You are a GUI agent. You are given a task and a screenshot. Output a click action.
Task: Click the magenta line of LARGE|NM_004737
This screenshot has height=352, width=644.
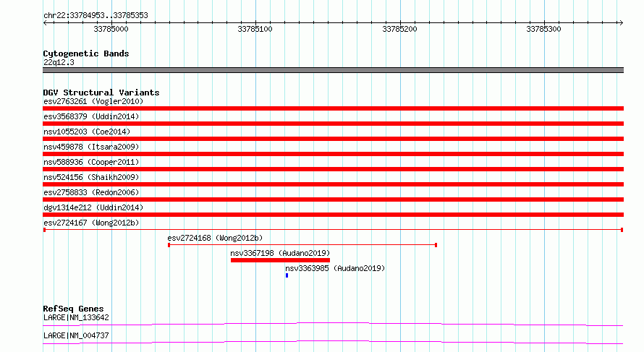click(x=333, y=342)
